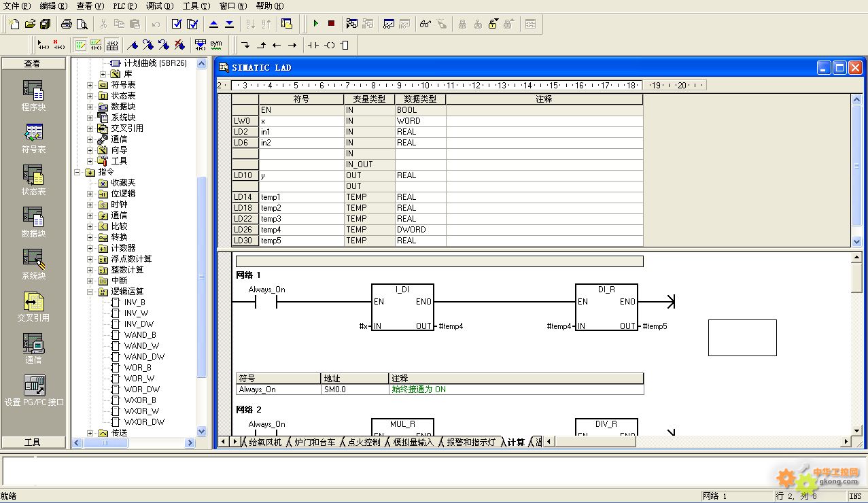Click the program editor vertical scrollbar thumb
The width and height of the screenshot is (868, 503).
pos(856,279)
